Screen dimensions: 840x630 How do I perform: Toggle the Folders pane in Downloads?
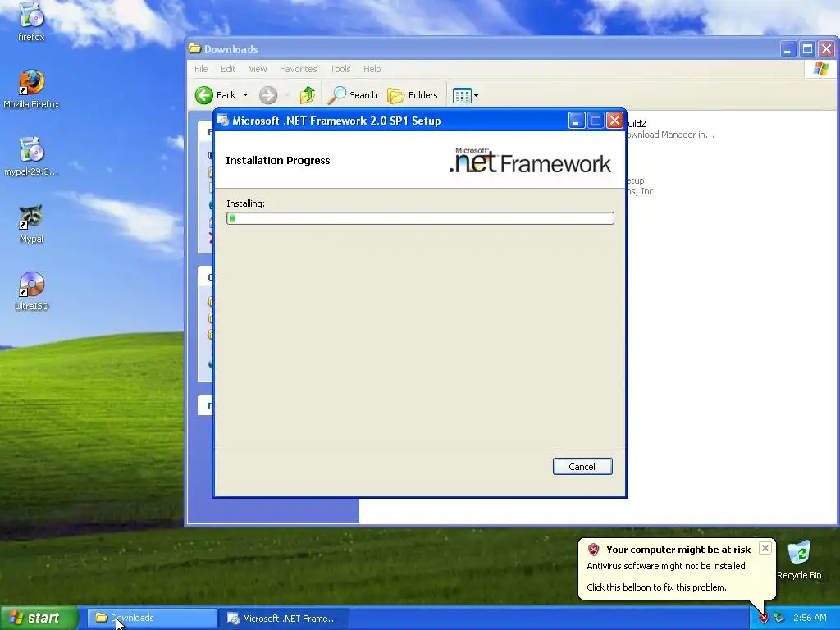413,95
